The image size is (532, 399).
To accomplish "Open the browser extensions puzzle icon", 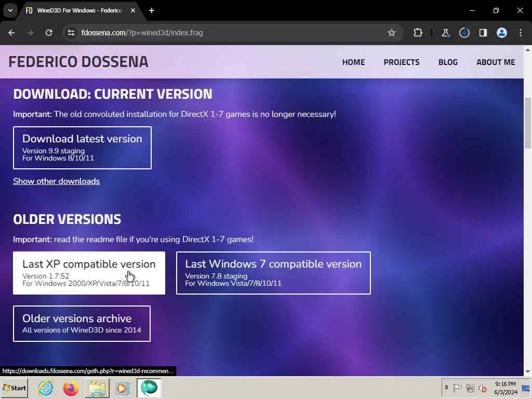I will 418,33.
